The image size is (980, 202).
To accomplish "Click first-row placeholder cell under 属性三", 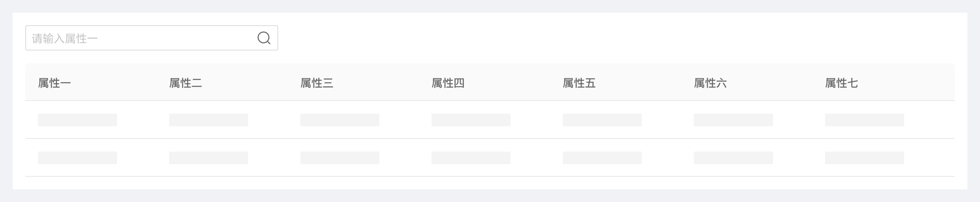I will (x=340, y=120).
